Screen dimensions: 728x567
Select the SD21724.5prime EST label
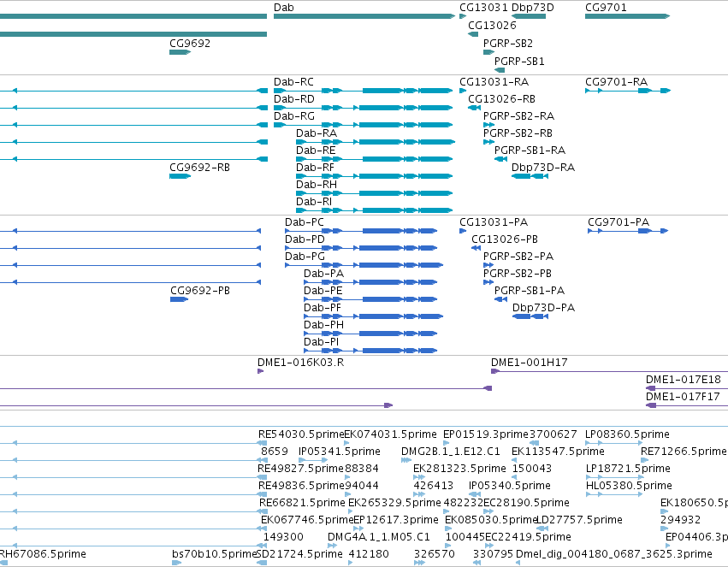(299, 554)
